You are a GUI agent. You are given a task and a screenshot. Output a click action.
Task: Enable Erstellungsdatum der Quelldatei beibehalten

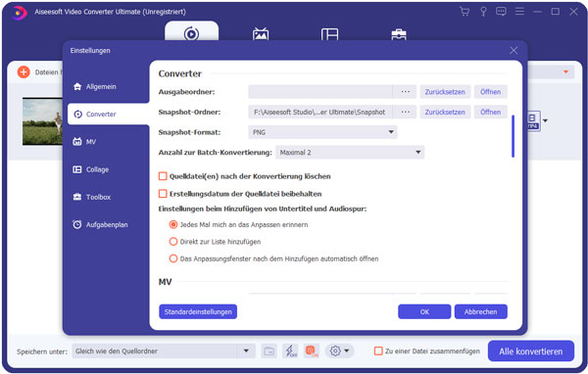(x=163, y=194)
